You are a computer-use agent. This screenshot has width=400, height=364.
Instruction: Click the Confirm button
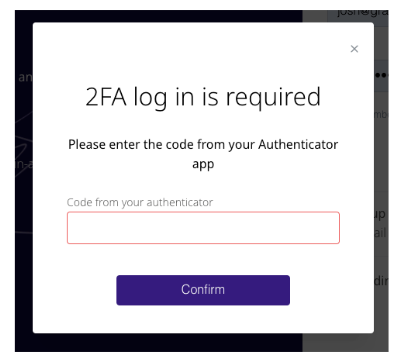pos(203,290)
